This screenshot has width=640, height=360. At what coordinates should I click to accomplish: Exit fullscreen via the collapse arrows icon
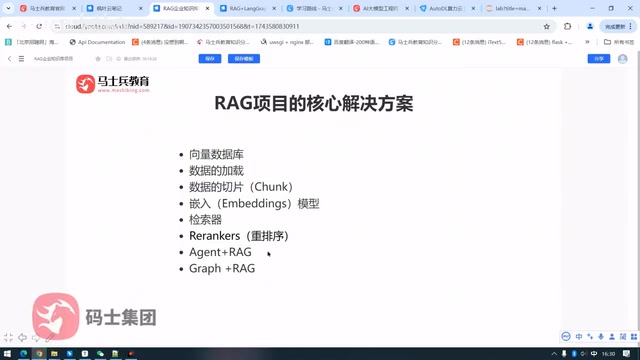click(9, 338)
